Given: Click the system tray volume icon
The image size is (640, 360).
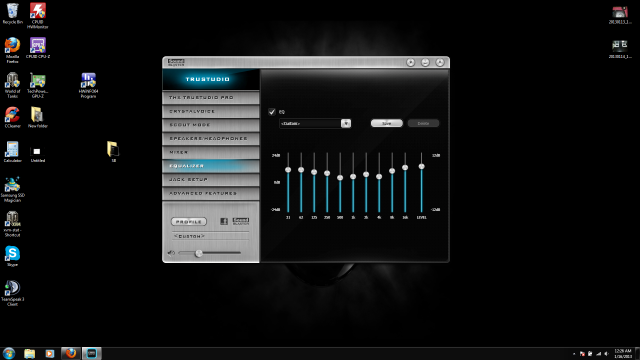Looking at the screenshot, I should (607, 354).
